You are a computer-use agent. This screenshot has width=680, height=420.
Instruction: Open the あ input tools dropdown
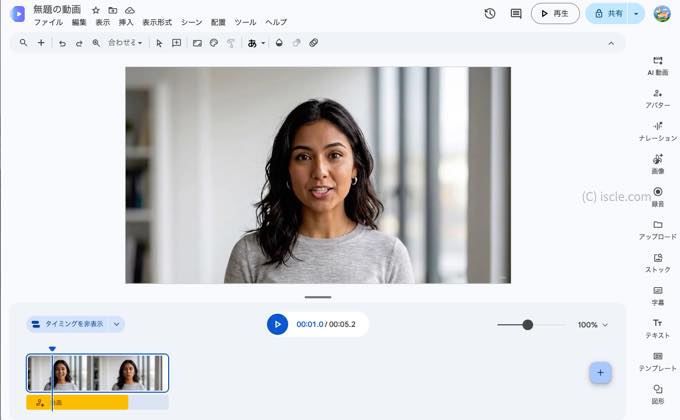point(256,43)
